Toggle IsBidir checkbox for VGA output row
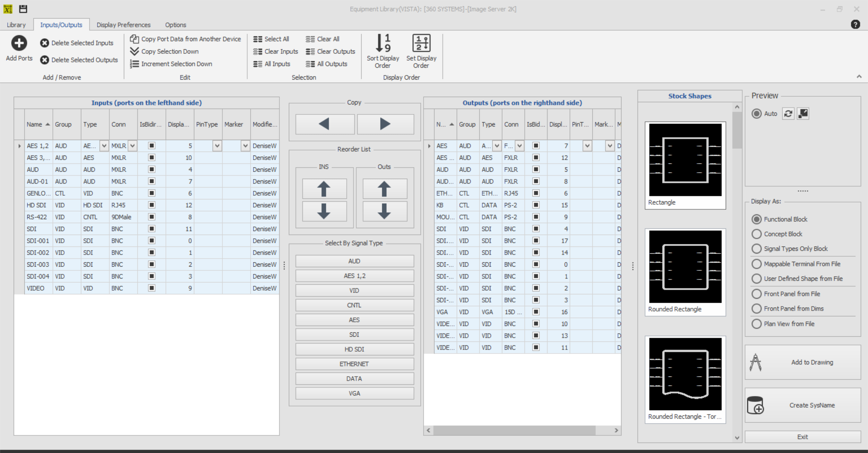The image size is (868, 453). point(536,312)
